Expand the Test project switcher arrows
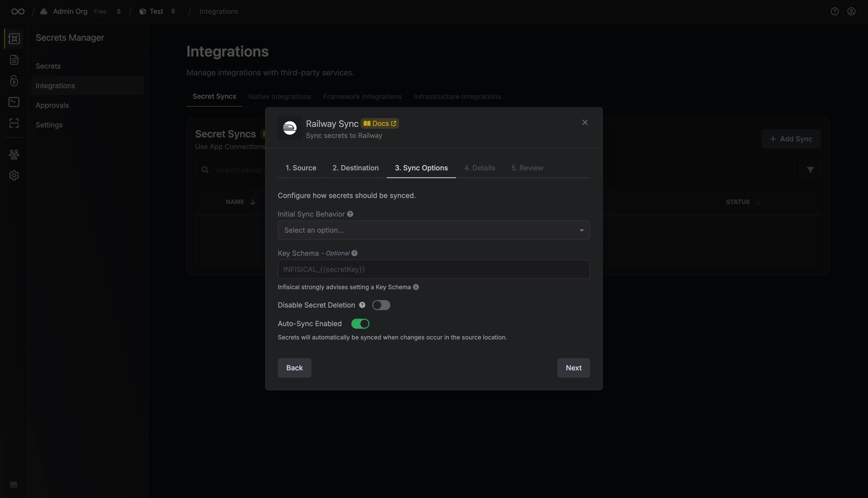This screenshot has height=498, width=868. coord(173,12)
